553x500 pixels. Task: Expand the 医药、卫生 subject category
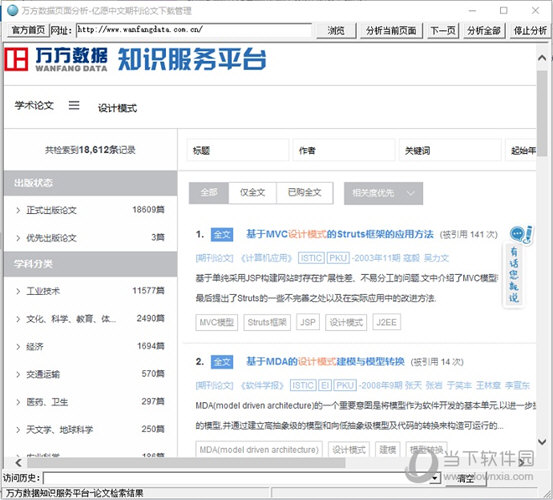[18, 402]
